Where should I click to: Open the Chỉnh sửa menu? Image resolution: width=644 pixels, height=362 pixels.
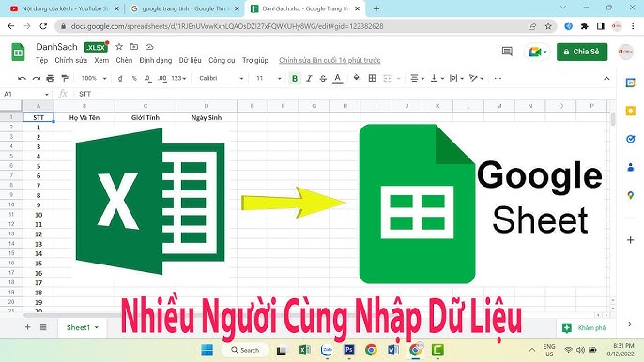click(x=71, y=60)
